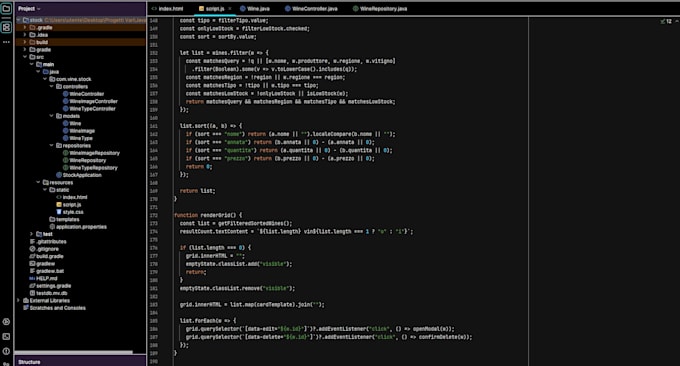Open the Problems tool window icon
The height and width of the screenshot is (366, 680).
[6, 351]
